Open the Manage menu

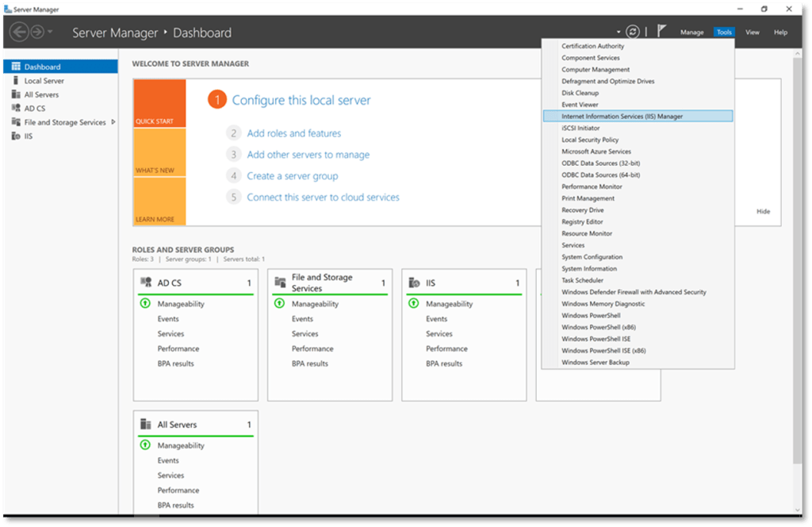(x=691, y=33)
